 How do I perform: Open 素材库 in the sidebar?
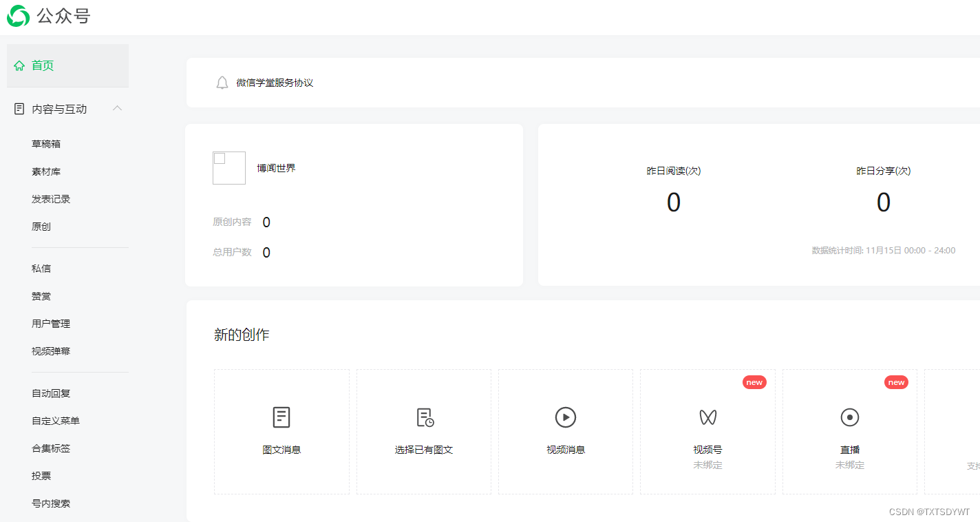click(x=46, y=171)
